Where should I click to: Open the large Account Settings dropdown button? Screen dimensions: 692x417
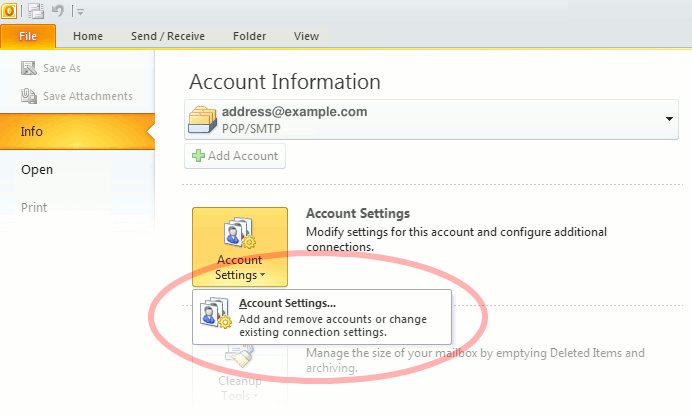click(240, 247)
